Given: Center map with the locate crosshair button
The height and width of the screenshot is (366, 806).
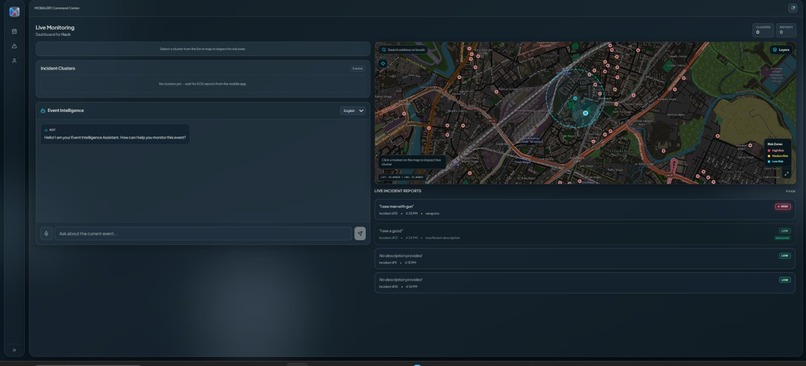Looking at the screenshot, I should (x=383, y=63).
